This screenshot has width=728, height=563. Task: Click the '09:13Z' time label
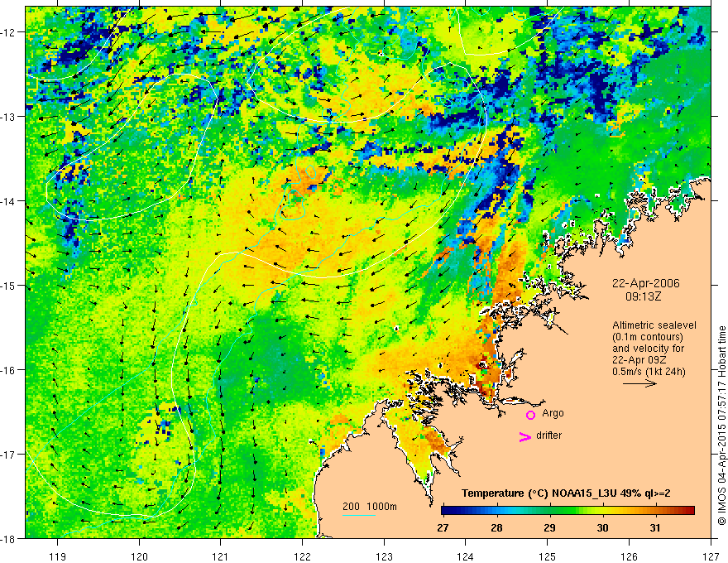click(x=643, y=296)
